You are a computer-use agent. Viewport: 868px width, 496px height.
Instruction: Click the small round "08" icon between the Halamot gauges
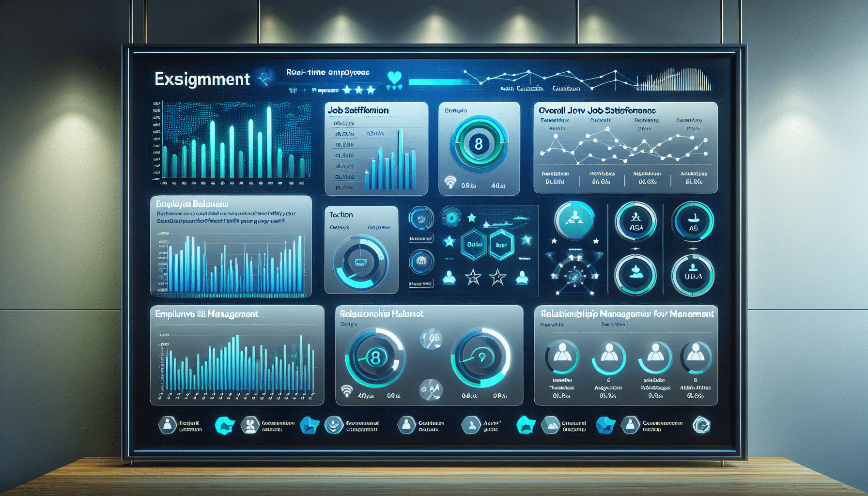(x=431, y=339)
